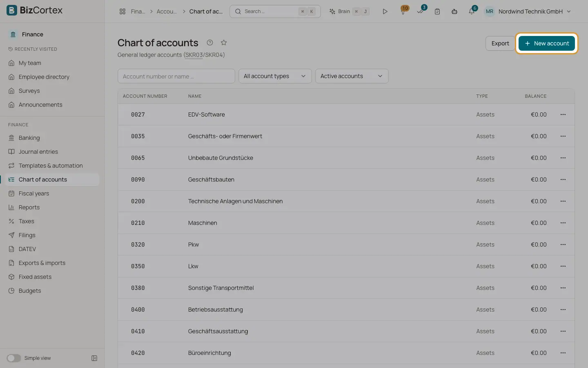Expand the All account types dropdown
Viewport: 588px width, 368px height.
[275, 76]
